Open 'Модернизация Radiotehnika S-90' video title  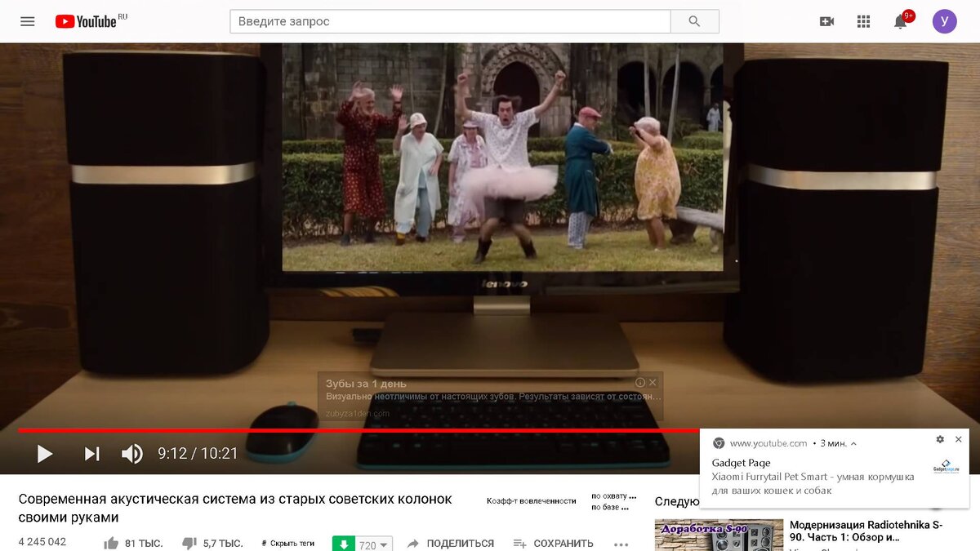pyautogui.click(x=866, y=531)
